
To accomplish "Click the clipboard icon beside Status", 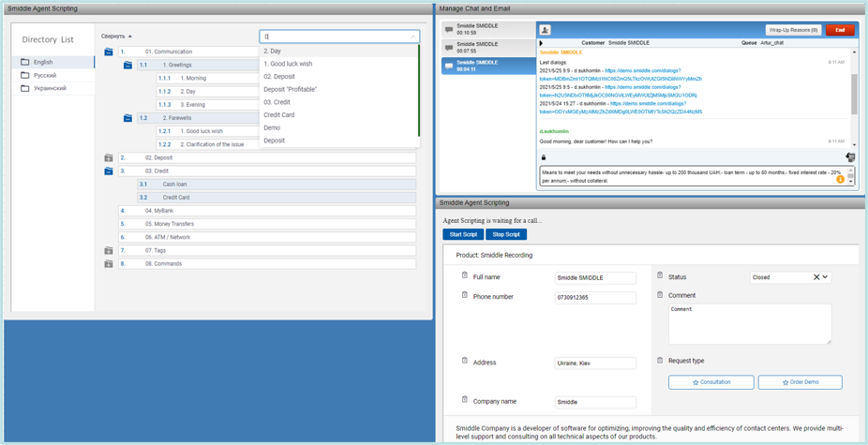I will click(660, 275).
